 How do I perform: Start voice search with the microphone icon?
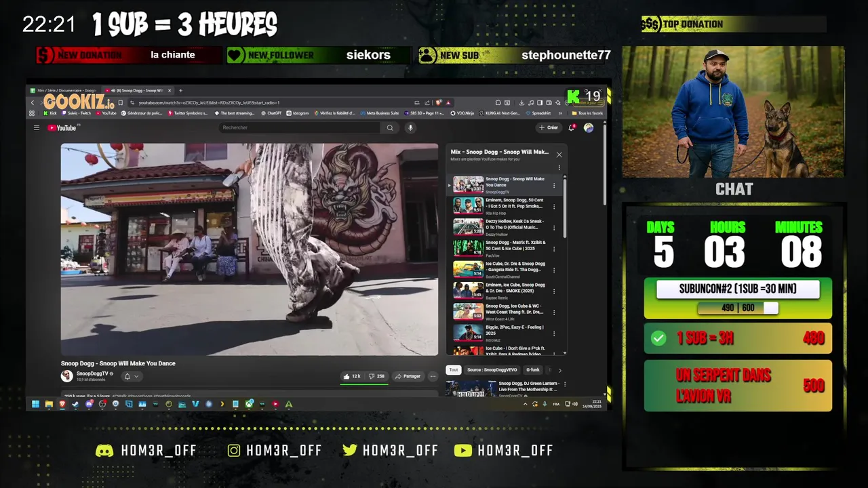click(410, 127)
